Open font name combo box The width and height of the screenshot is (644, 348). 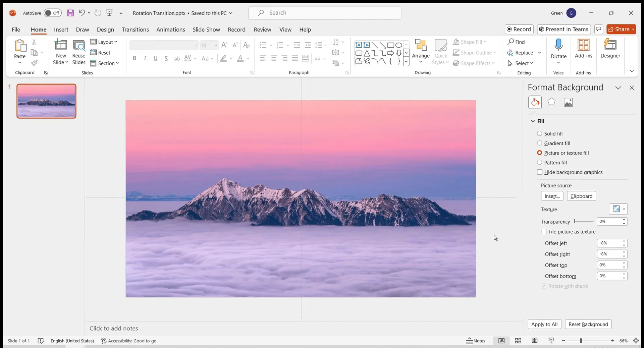point(164,45)
